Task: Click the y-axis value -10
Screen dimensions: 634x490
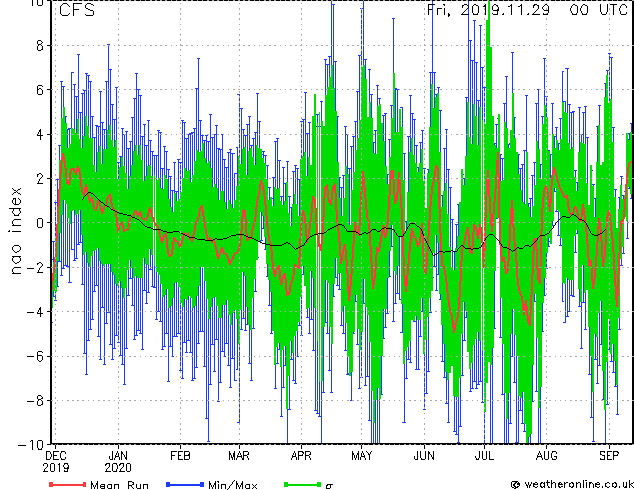Action: click(x=31, y=445)
